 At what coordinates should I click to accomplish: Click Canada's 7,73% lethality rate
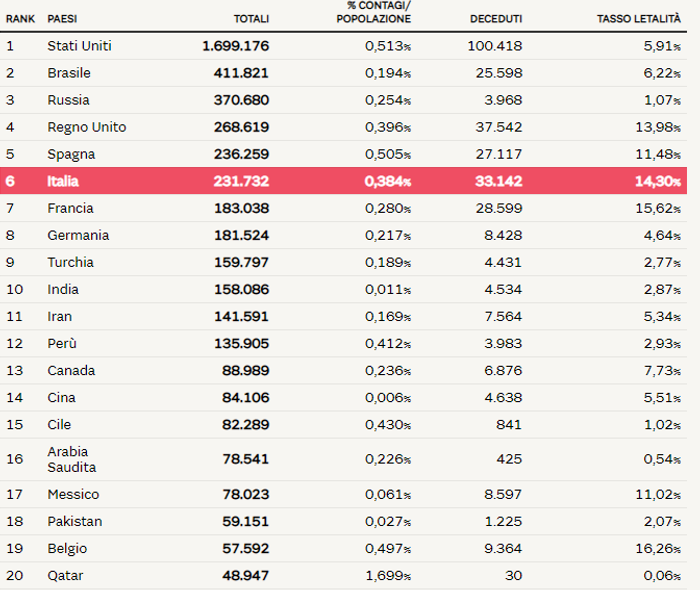point(662,371)
